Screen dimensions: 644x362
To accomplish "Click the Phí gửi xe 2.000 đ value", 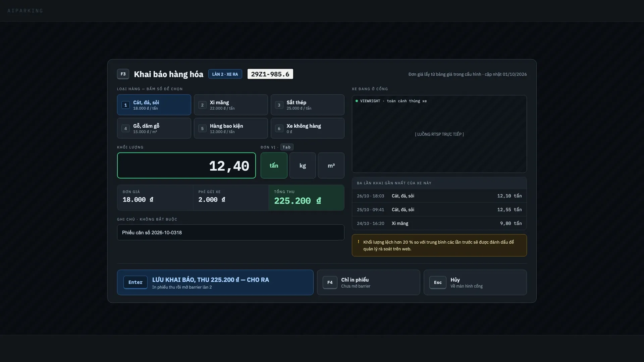I will point(231,198).
